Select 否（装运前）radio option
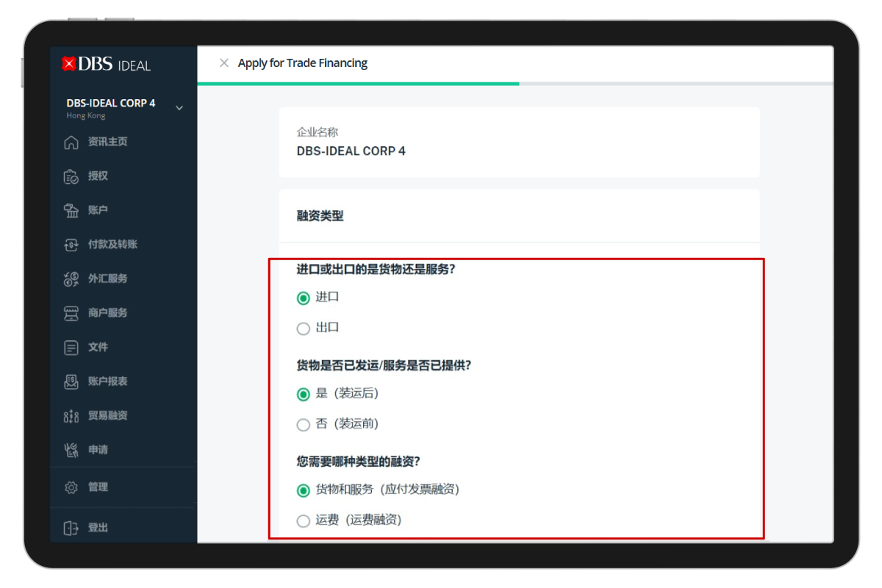Viewport: 882px width, 588px height. point(303,424)
